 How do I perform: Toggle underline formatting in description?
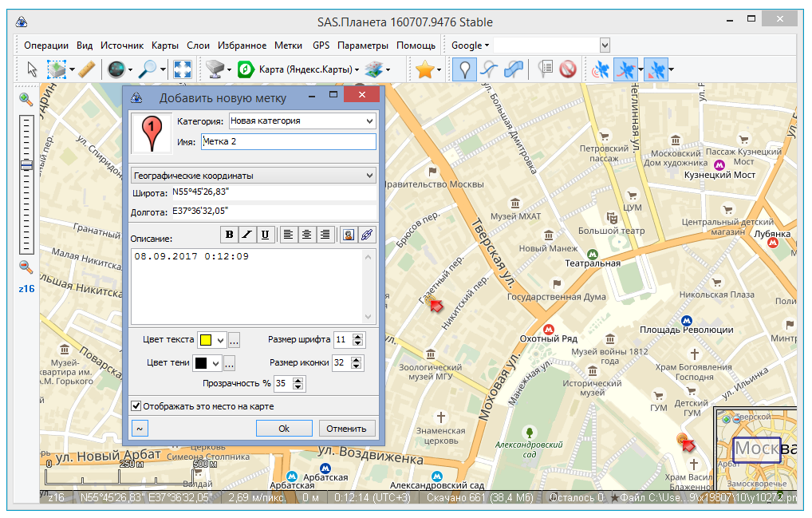point(265,235)
